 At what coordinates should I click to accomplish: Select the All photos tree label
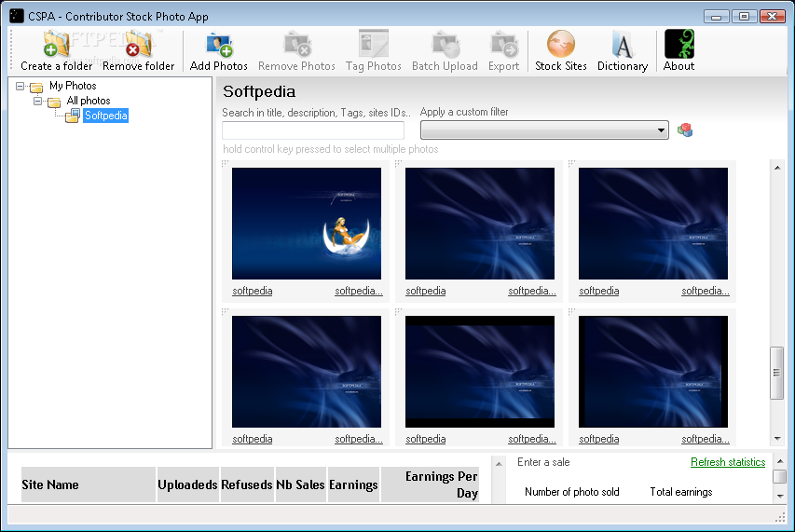89,101
